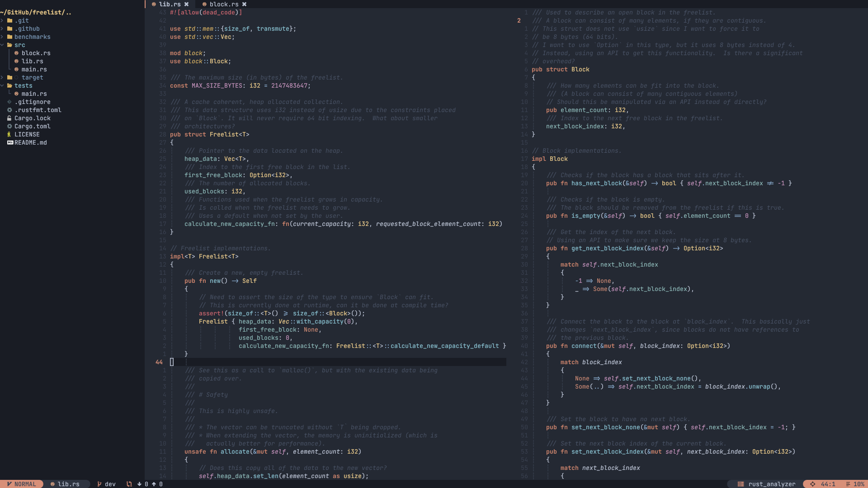Click the gear icon beside .rustfmt.toml

(9, 110)
